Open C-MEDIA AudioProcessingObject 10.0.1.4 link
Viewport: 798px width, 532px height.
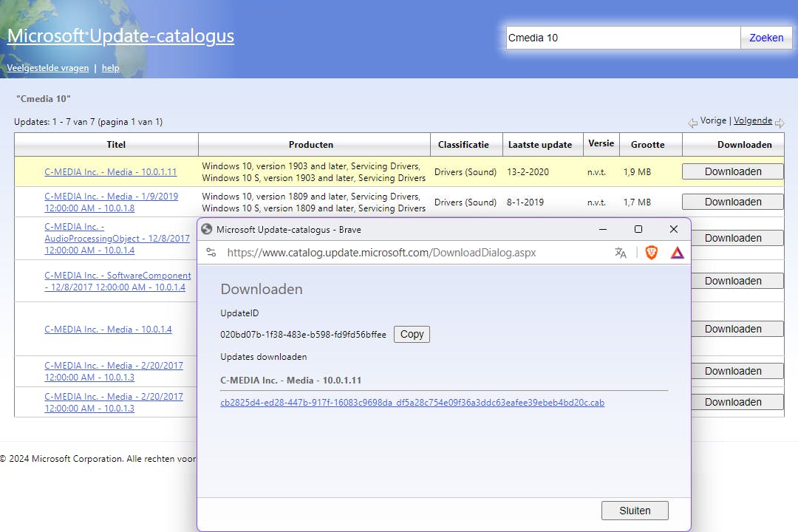[117, 238]
